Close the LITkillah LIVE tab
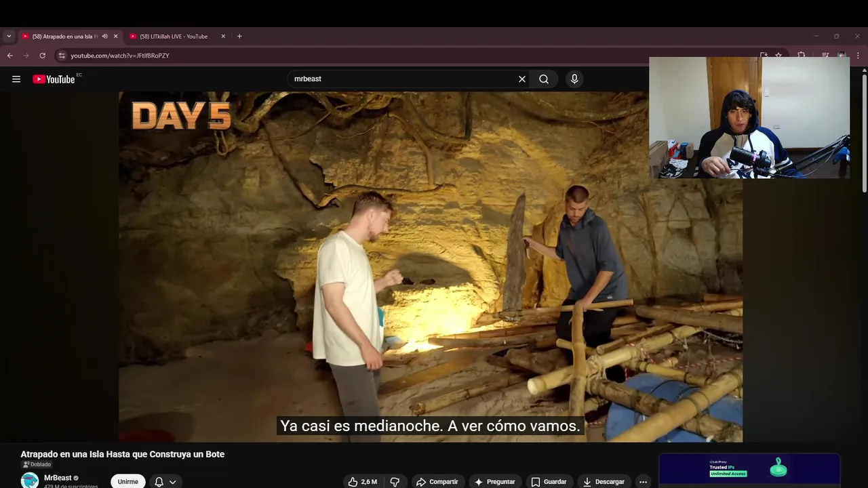868x488 pixels. pyautogui.click(x=223, y=37)
